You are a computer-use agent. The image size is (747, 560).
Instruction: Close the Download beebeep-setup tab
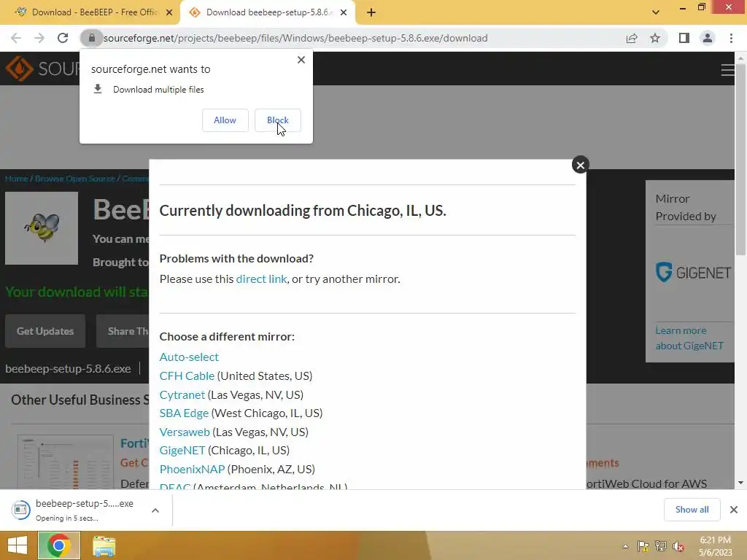point(344,12)
